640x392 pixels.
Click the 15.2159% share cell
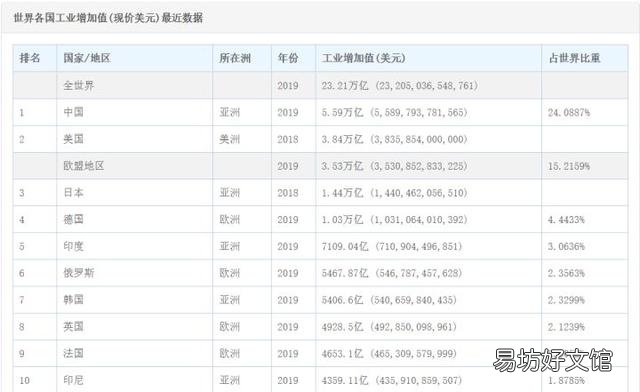click(x=569, y=166)
